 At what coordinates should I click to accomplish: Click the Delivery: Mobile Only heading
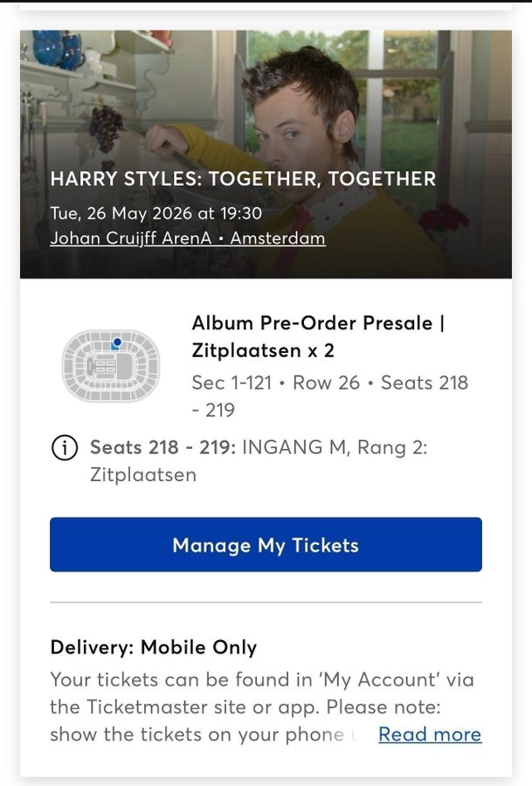pos(153,647)
